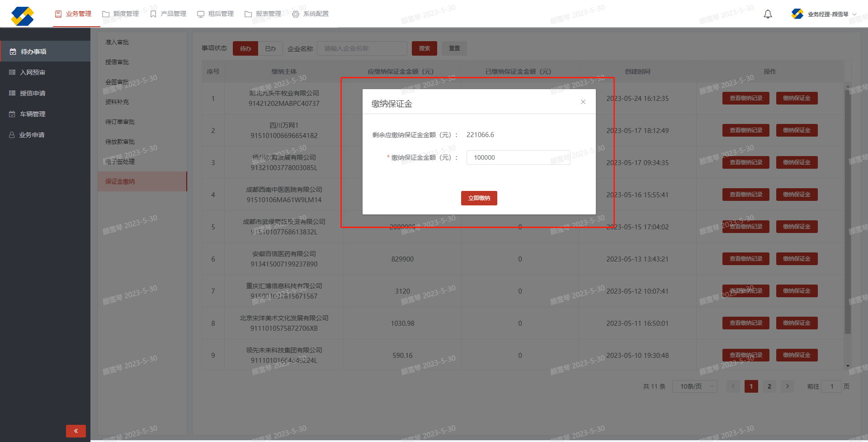
Task: Click the notification bell icon
Action: [768, 14]
